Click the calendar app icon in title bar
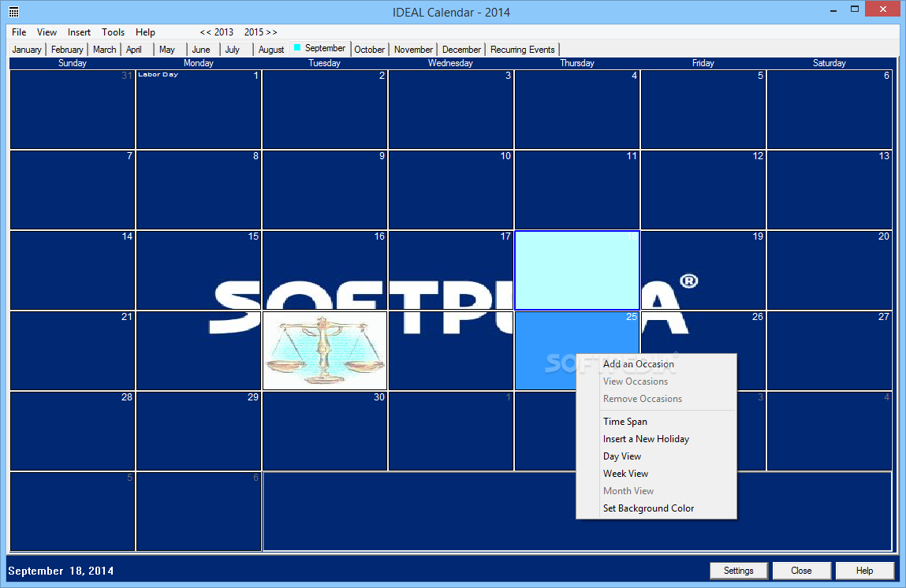The width and height of the screenshot is (906, 588). pyautogui.click(x=14, y=12)
